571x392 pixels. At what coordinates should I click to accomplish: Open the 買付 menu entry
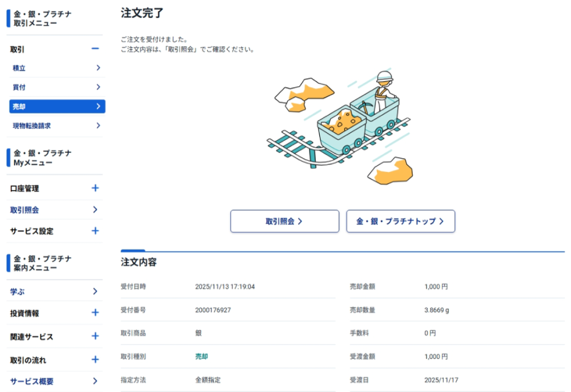tap(19, 87)
